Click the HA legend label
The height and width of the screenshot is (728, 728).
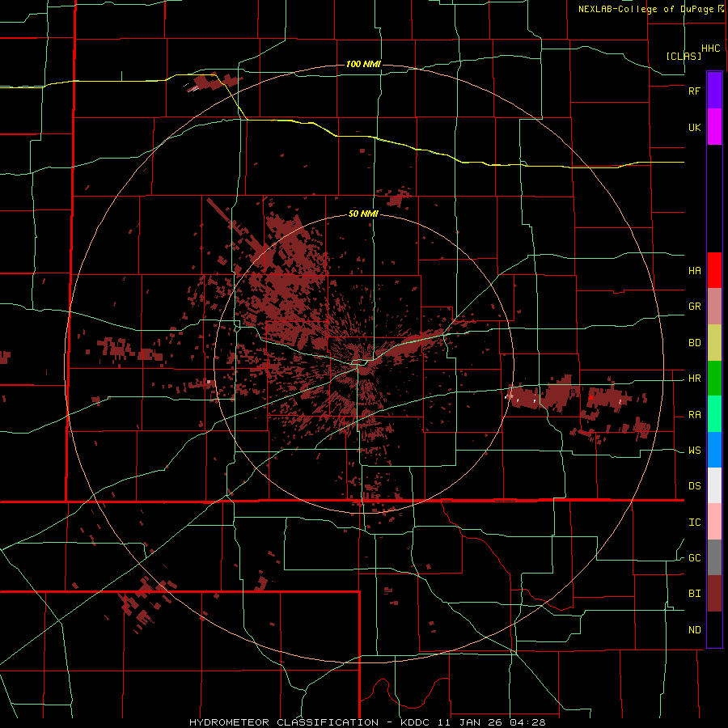tap(694, 271)
